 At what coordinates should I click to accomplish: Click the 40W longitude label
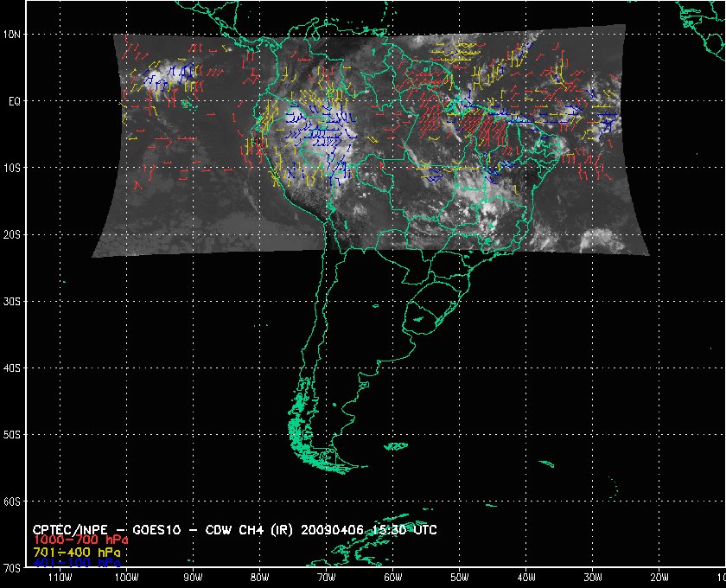coord(526,578)
